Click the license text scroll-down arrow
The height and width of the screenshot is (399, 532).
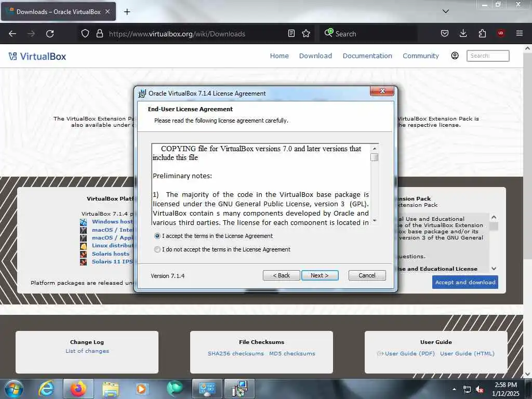(374, 220)
